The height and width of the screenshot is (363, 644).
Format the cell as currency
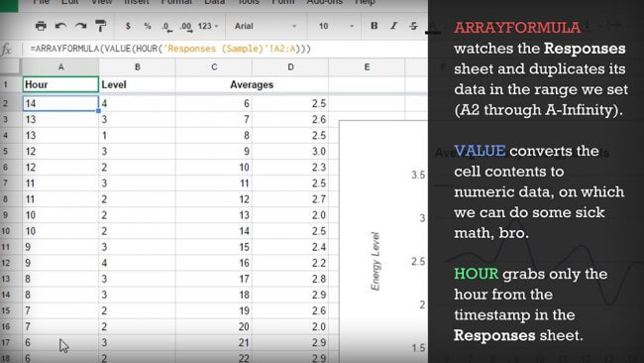click(128, 26)
